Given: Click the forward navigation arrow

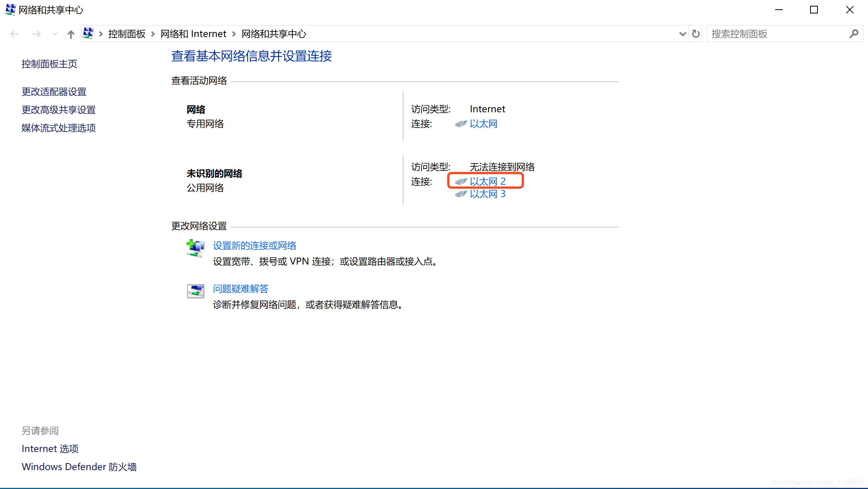Looking at the screenshot, I should pyautogui.click(x=36, y=34).
